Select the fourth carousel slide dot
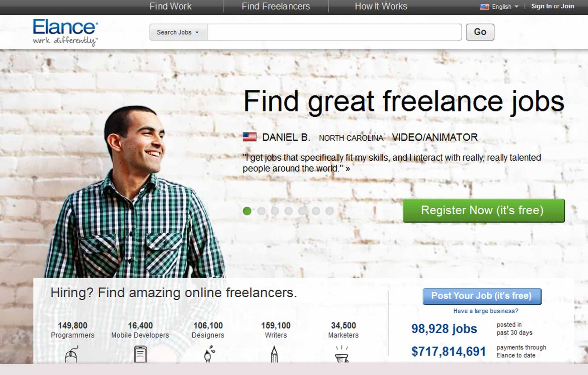588x375 pixels. pos(288,211)
